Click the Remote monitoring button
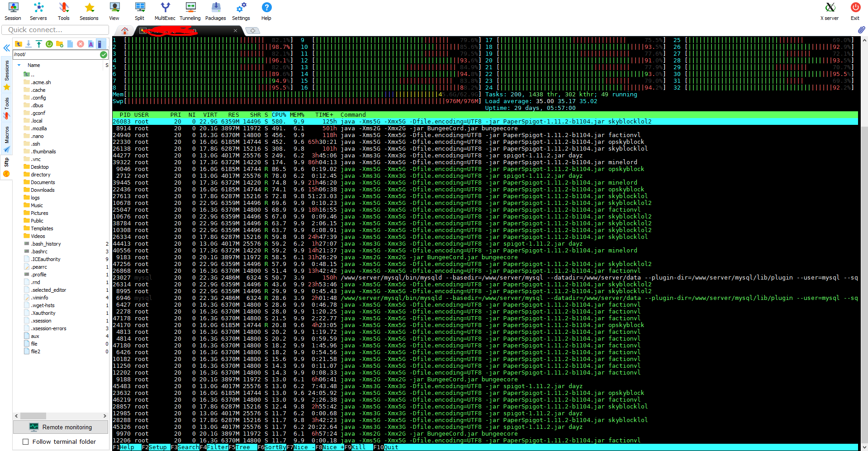Screen dimensions: 868x451 [x=61, y=427]
